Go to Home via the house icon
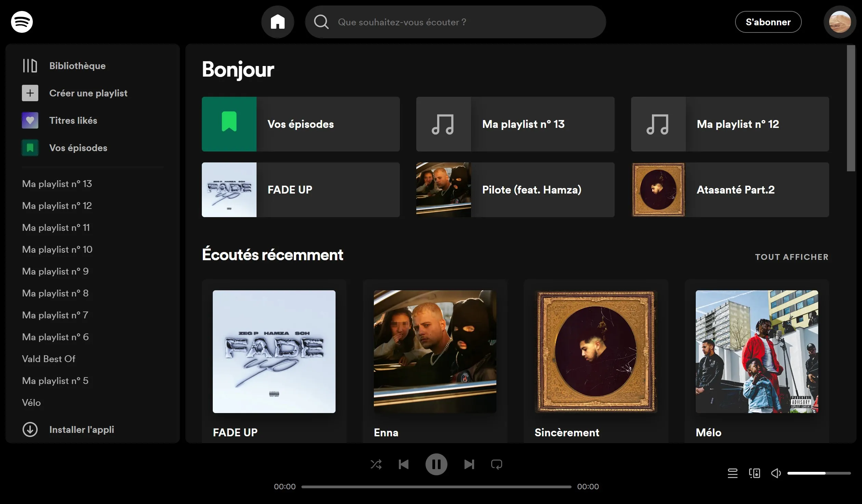 click(x=277, y=22)
